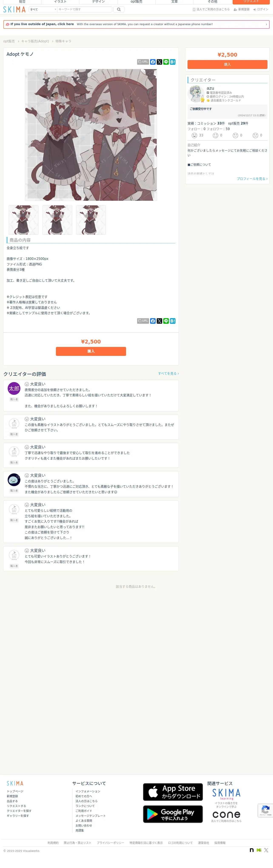273x868 pixels.
Task: Click the neutral face rating icon
Action: (x=235, y=135)
